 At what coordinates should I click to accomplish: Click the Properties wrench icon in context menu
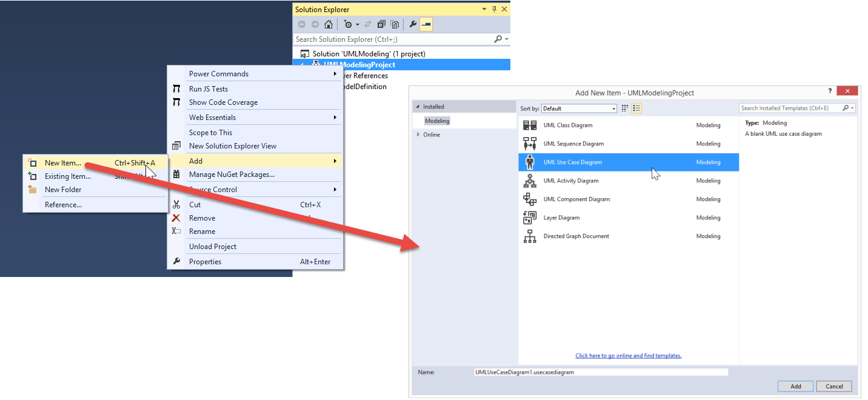tap(176, 261)
